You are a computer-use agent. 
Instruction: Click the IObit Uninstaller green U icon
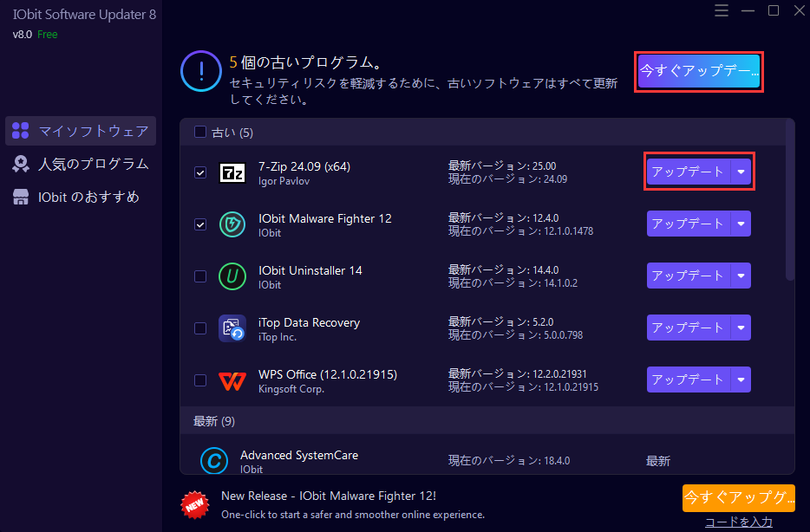click(232, 276)
